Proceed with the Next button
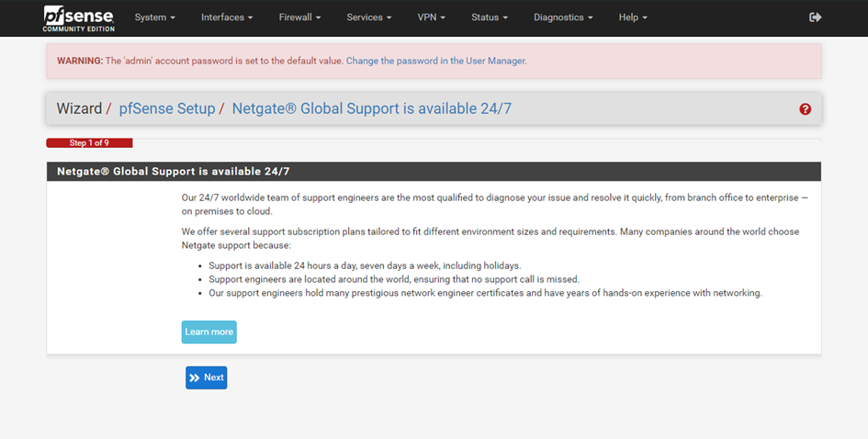This screenshot has height=439, width=868. [x=207, y=377]
